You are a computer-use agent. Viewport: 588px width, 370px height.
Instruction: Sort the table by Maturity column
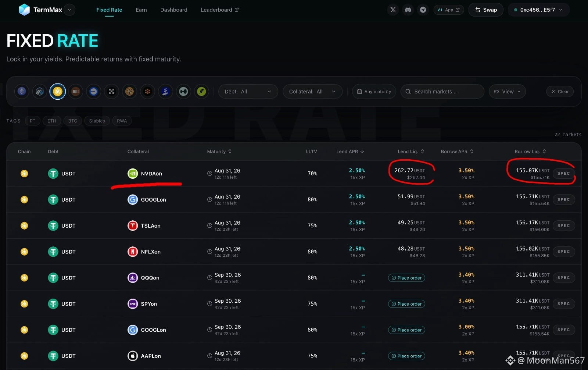click(x=219, y=152)
